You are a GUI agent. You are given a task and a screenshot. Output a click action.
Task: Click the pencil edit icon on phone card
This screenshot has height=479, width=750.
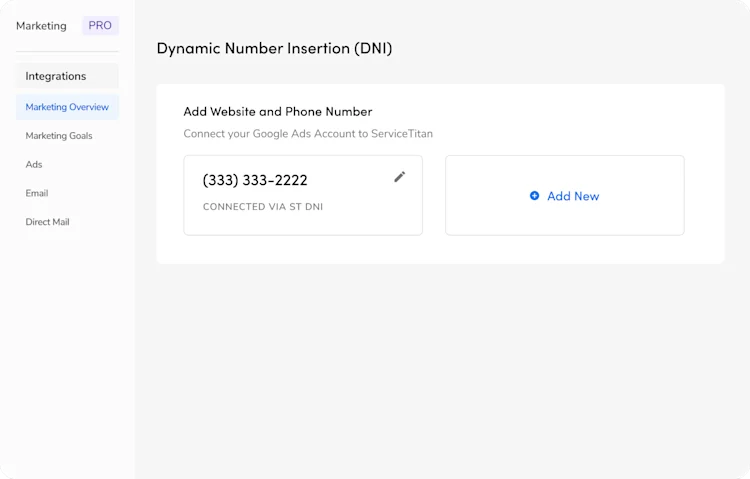point(399,177)
